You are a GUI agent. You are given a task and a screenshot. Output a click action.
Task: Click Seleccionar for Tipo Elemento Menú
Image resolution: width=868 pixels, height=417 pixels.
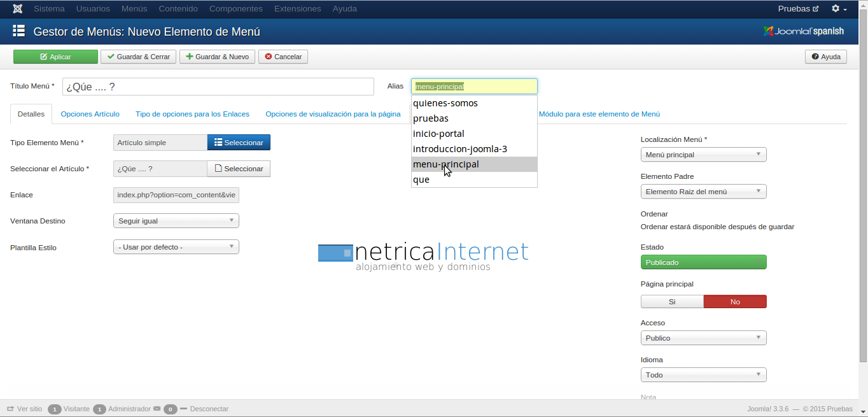point(239,143)
